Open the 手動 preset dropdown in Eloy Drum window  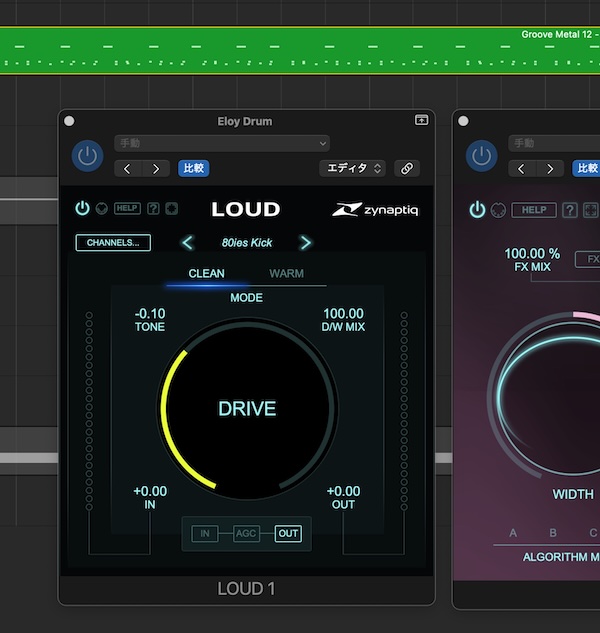(222, 143)
